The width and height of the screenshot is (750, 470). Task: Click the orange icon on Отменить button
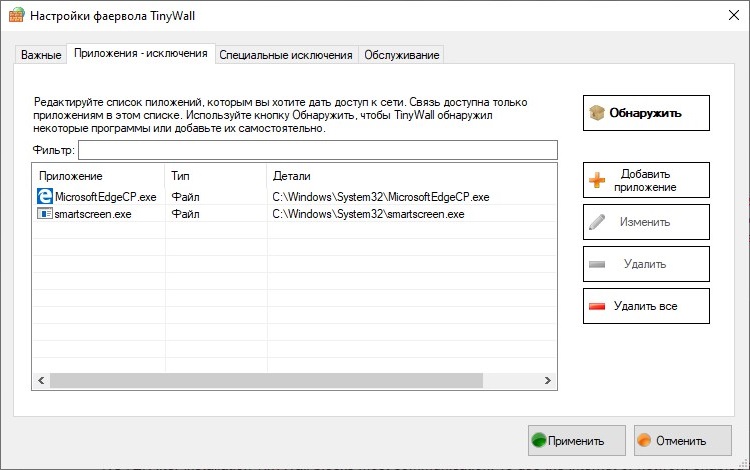pyautogui.click(x=645, y=440)
